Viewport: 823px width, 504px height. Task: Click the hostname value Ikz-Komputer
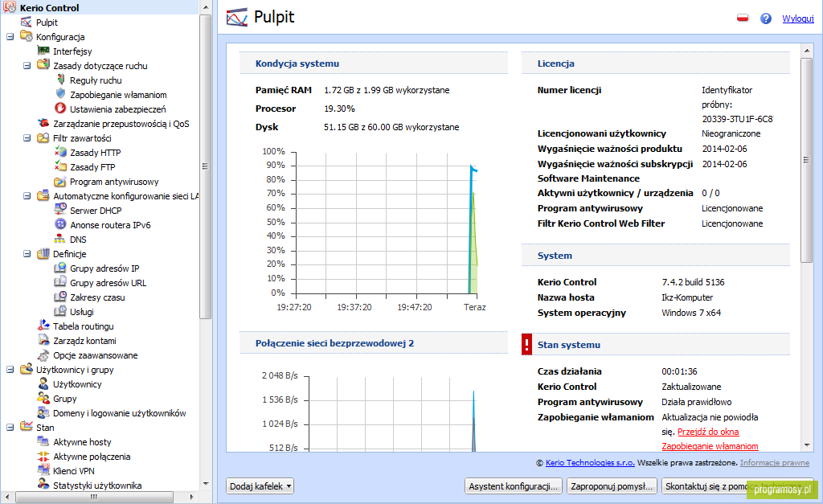coord(687,297)
